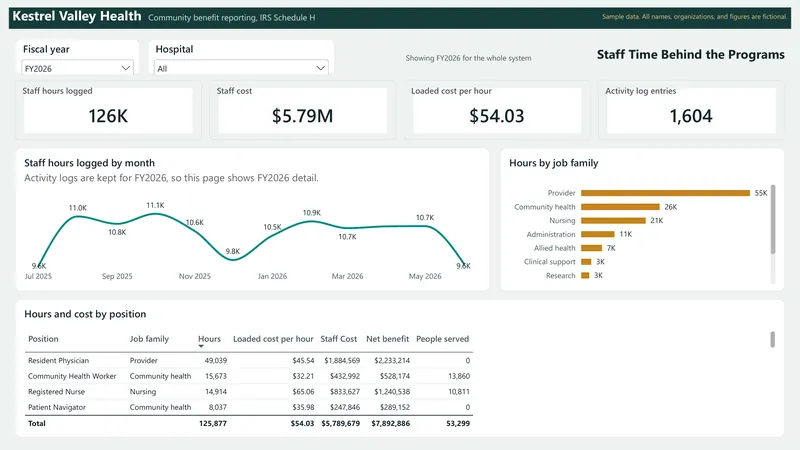Sort table by People served header
800x450 pixels.
coord(442,339)
